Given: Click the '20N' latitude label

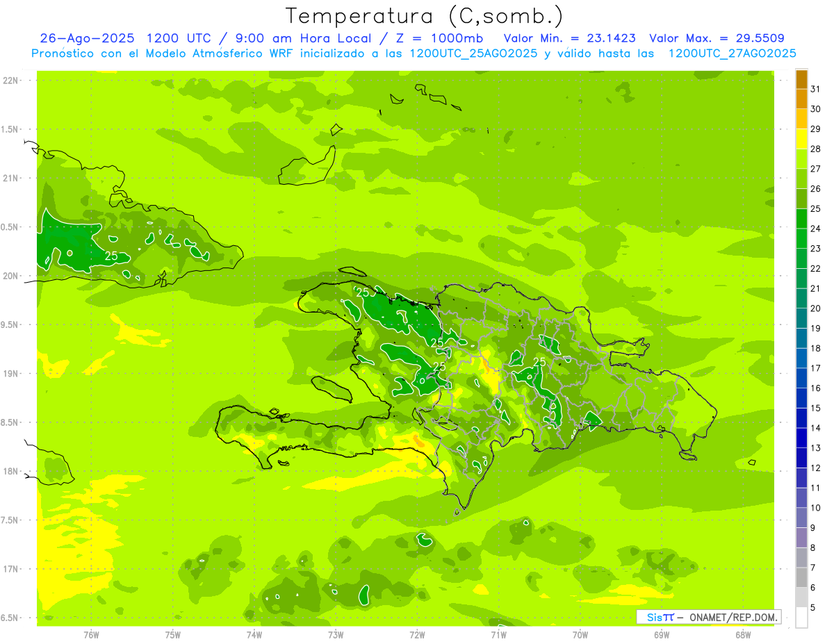Looking at the screenshot, I should (11, 276).
